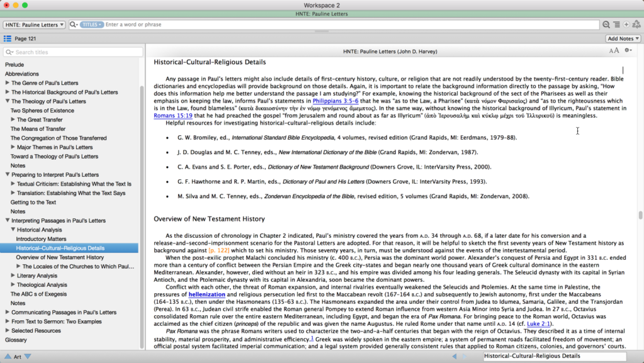Adjust text size with the AA icon
This screenshot has height=363, width=644.
(614, 50)
